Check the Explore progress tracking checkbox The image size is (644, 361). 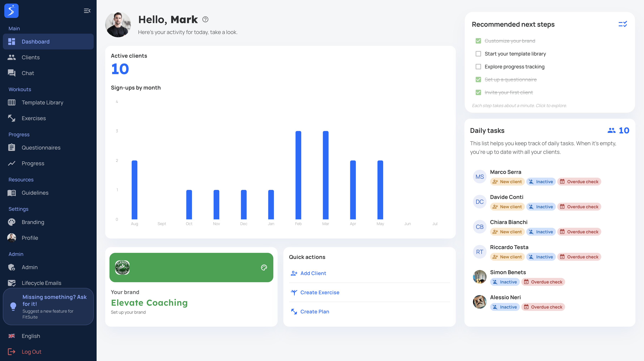(x=478, y=67)
